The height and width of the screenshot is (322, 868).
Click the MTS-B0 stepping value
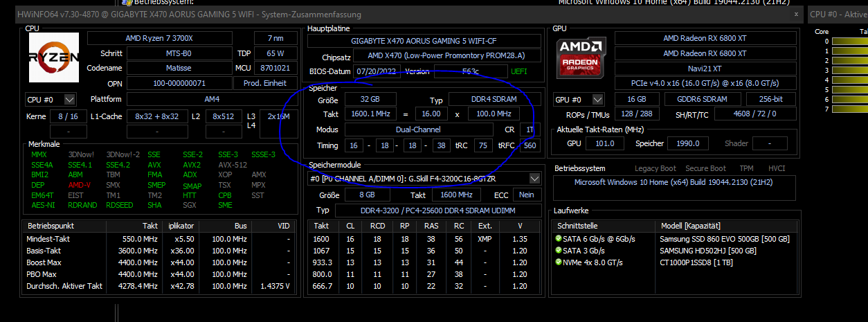point(179,53)
